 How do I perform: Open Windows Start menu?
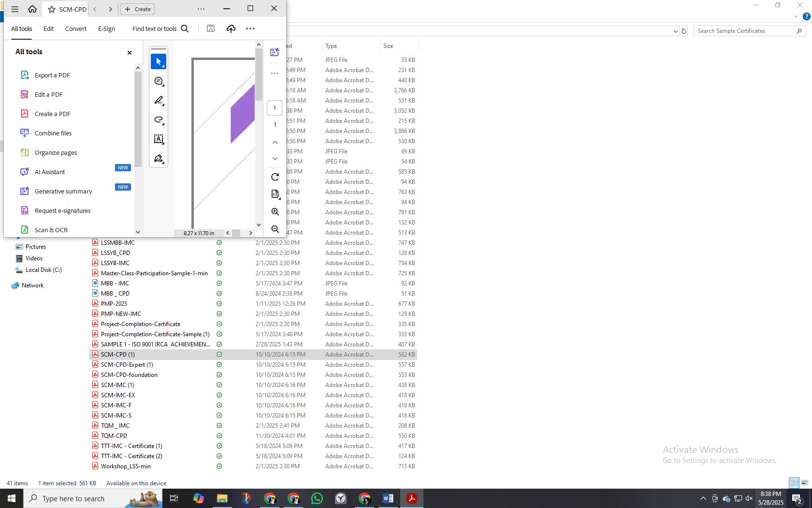[12, 498]
